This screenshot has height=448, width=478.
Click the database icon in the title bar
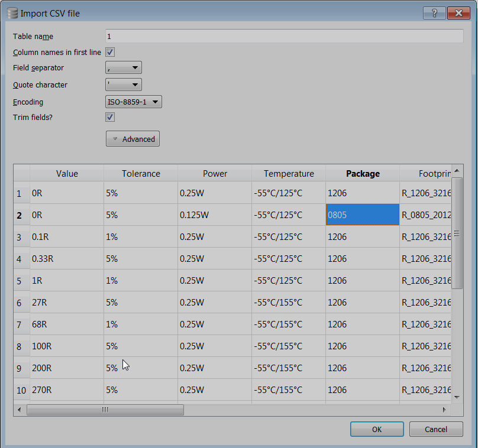click(x=12, y=12)
